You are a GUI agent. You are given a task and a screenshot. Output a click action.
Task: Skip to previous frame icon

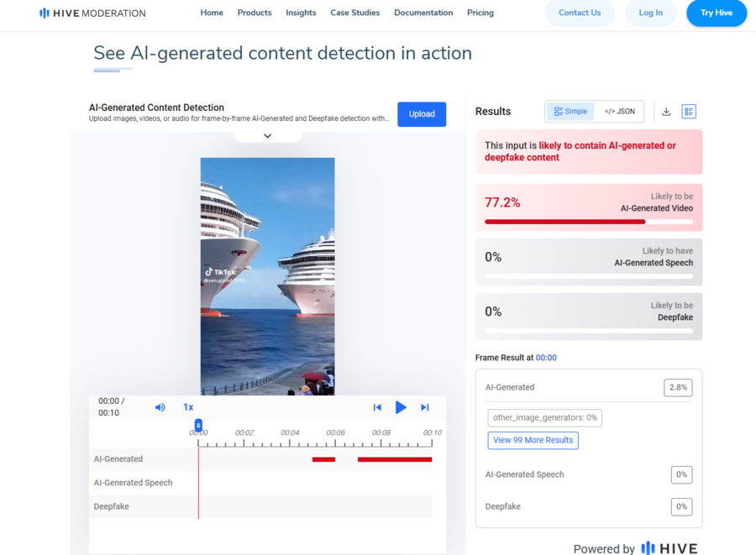point(377,407)
